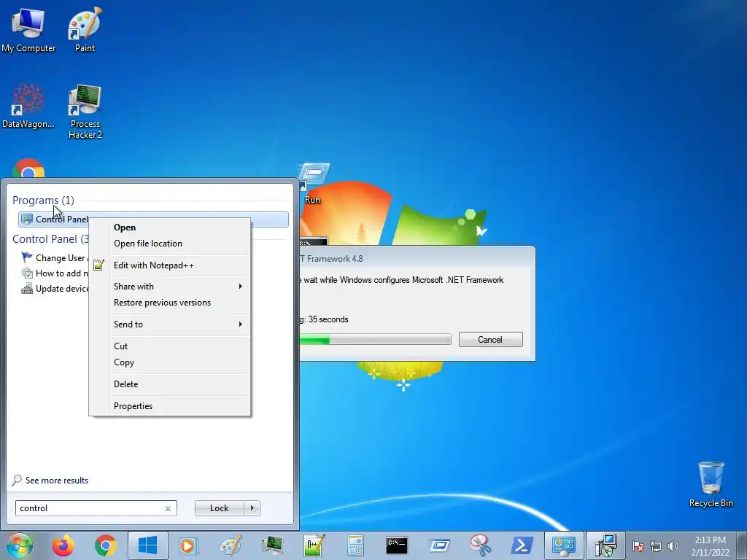Open the media player taskbar icon

189,545
